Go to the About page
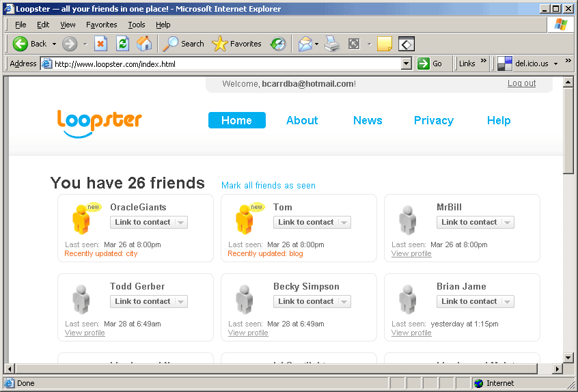 tap(302, 120)
